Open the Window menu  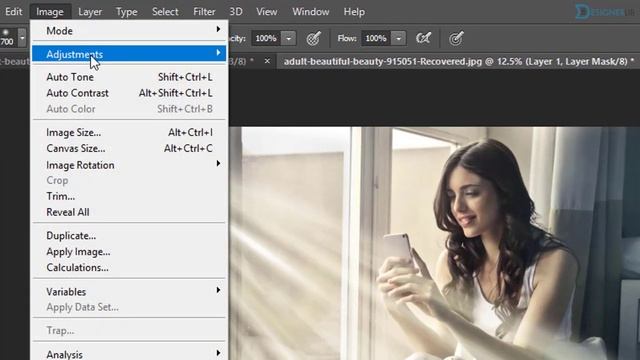[x=311, y=11]
